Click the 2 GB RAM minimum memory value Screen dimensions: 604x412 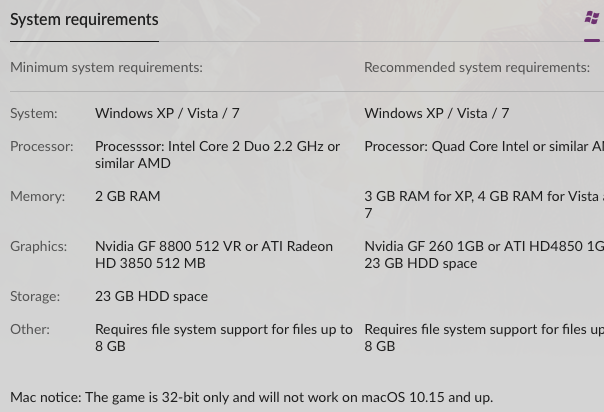point(128,196)
